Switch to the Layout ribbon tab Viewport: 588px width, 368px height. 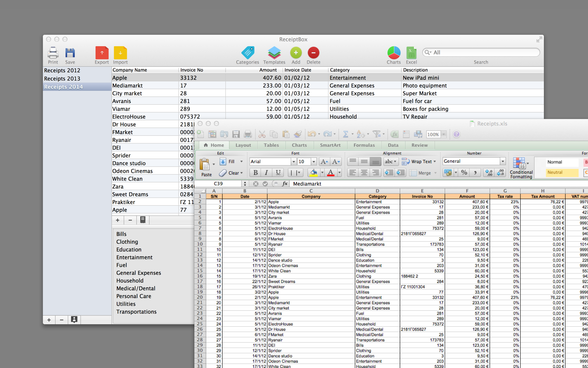tap(243, 145)
